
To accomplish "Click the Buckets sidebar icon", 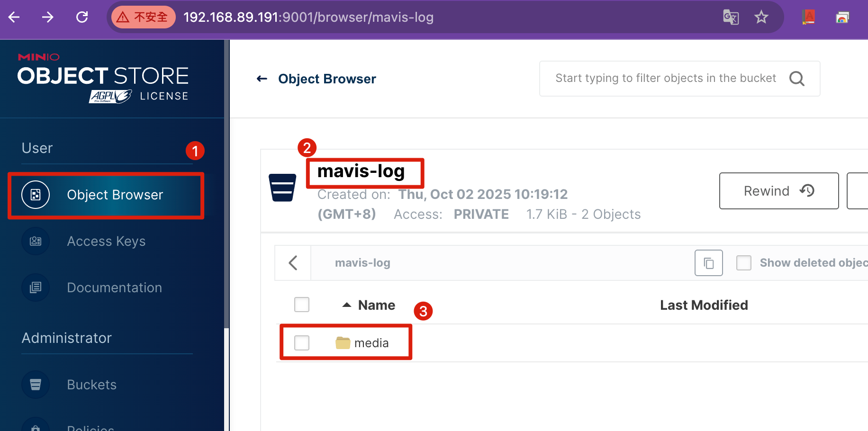I will pos(36,385).
